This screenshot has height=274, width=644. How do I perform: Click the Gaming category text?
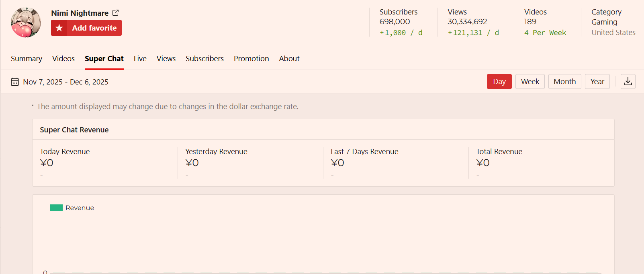coord(604,22)
